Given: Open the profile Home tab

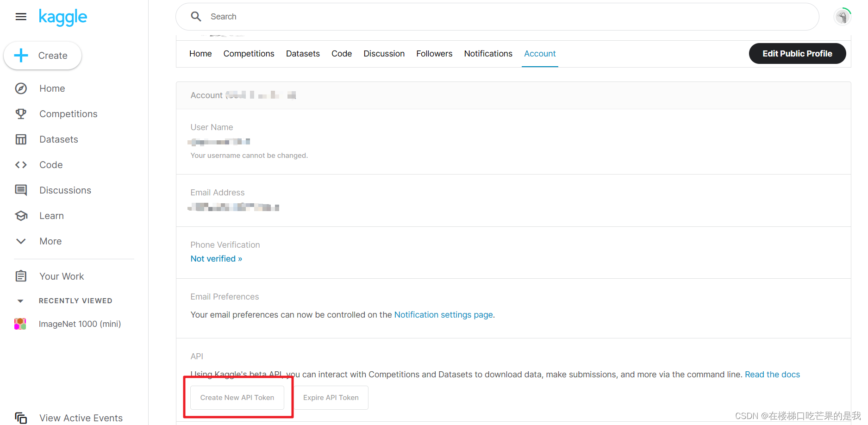Looking at the screenshot, I should 200,54.
